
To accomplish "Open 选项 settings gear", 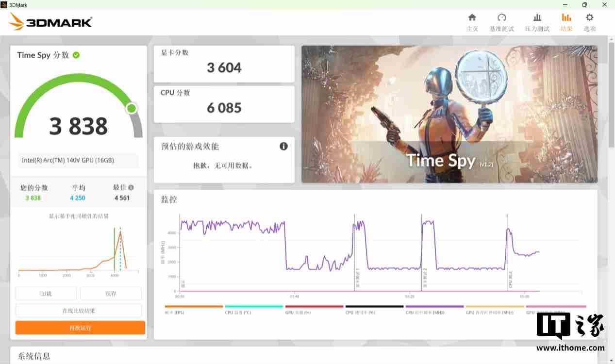I will point(589,21).
